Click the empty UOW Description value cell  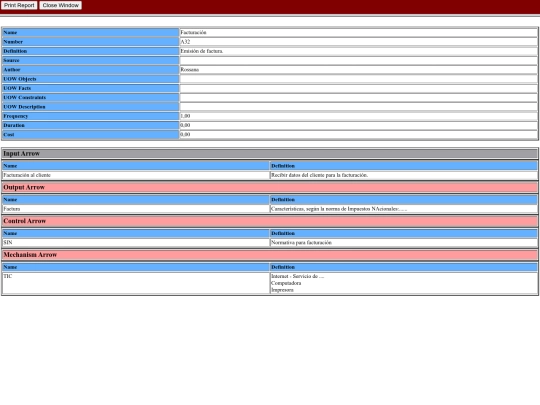[x=358, y=107]
